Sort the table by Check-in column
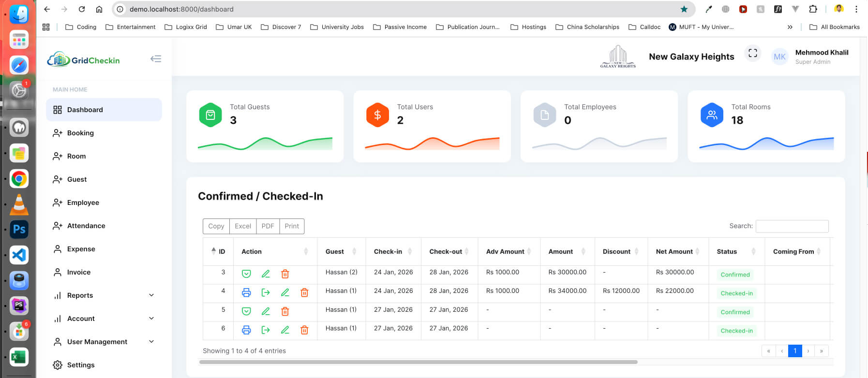The width and height of the screenshot is (868, 378). coord(393,251)
